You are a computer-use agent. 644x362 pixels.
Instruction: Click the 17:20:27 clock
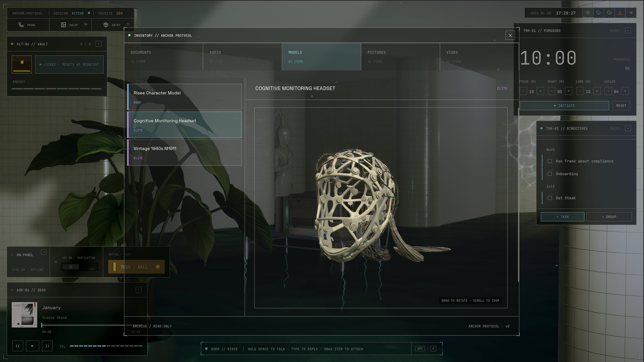click(x=565, y=13)
